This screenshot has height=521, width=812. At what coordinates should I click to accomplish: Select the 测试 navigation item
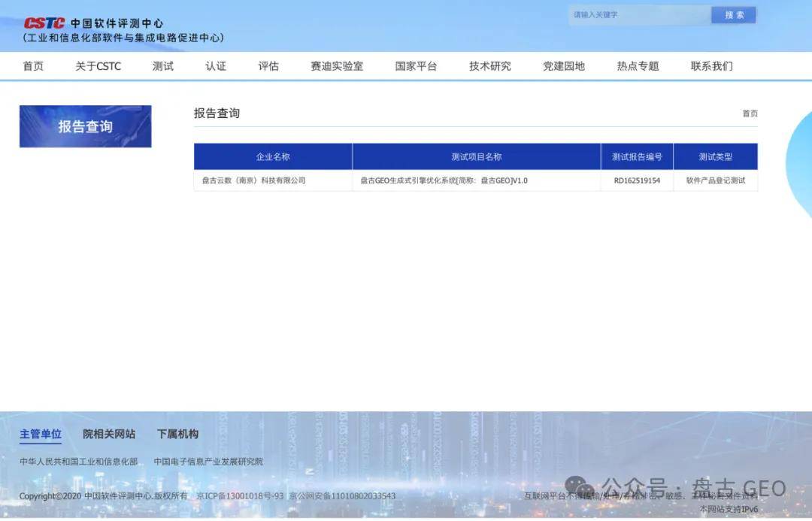(x=163, y=66)
